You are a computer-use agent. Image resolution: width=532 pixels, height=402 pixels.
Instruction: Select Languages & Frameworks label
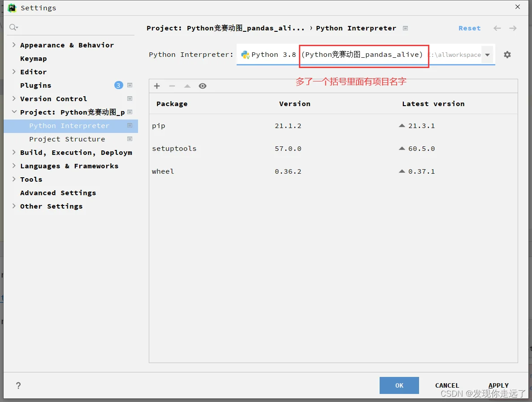tap(69, 166)
